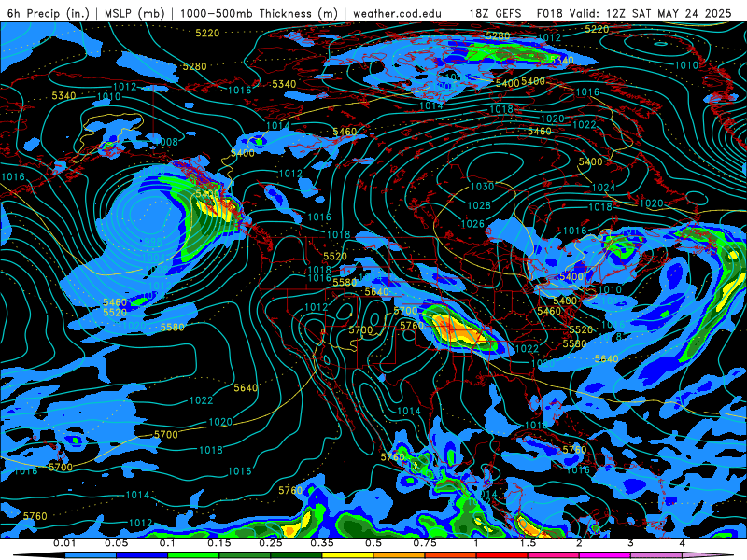
Task: Click the '1.5' legend scale value
Action: (528, 543)
